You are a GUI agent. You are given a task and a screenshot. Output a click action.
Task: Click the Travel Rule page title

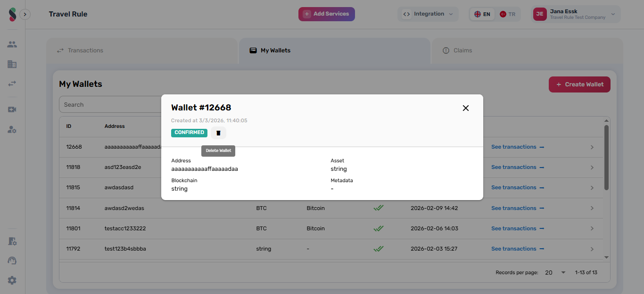[68, 14]
